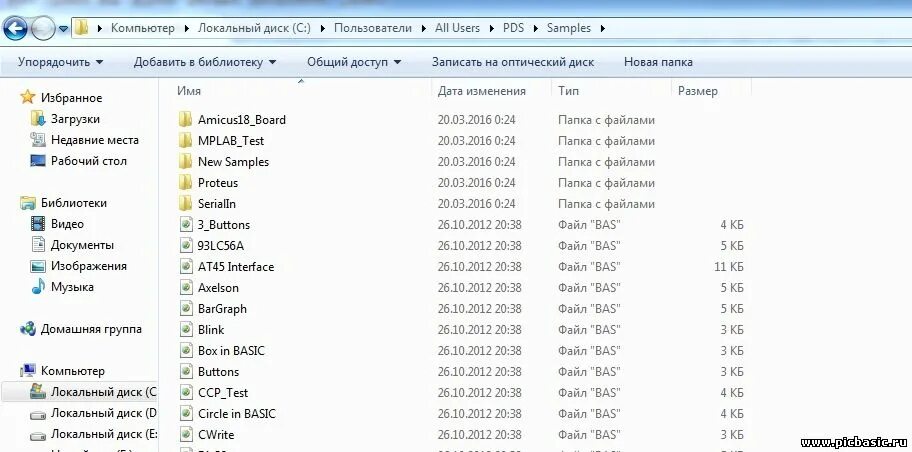Screen dimensions: 912x452
Task: Navigate to Компьютер breadcrumb
Action: coord(142,28)
